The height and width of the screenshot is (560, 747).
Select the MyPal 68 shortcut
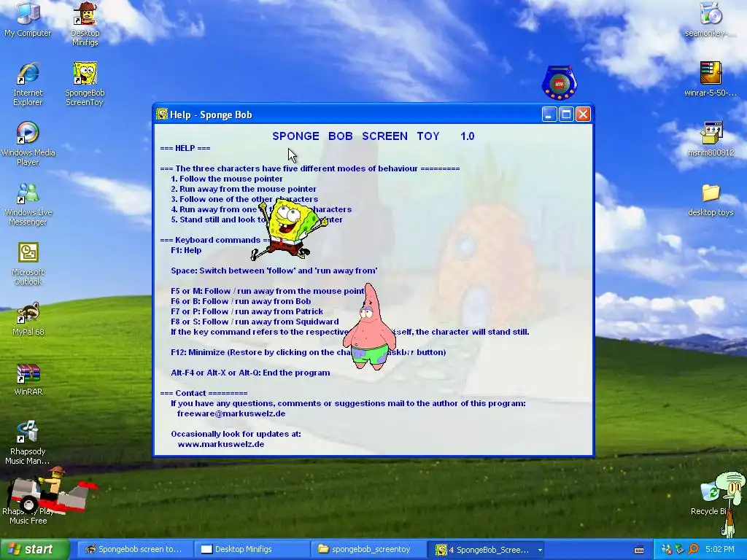(28, 319)
